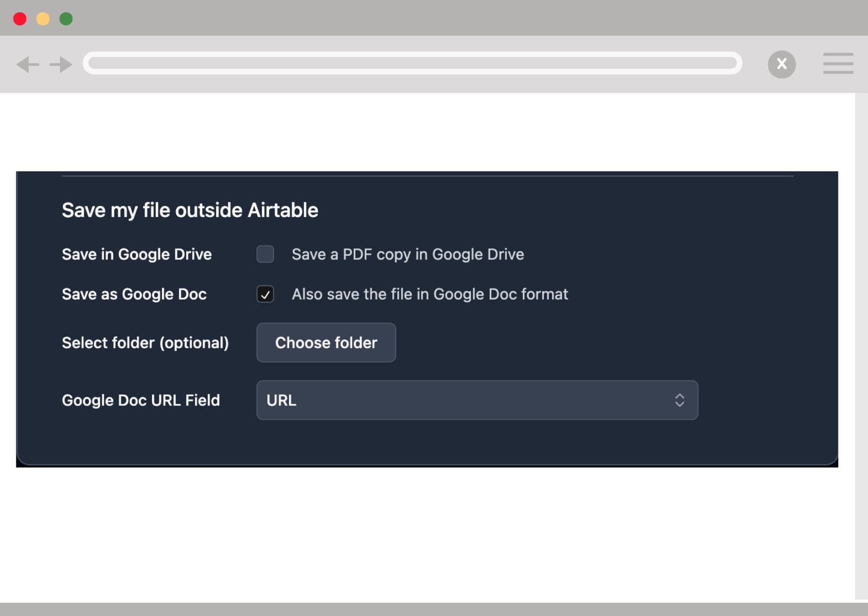Screen dimensions: 868x616
Task: Click the vertical scrollbar on the right
Action: (861, 346)
